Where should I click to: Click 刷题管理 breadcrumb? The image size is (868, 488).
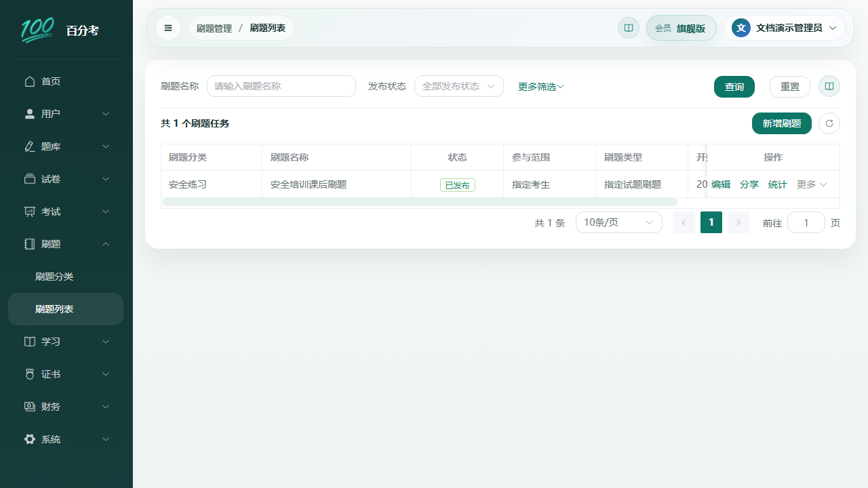[214, 28]
